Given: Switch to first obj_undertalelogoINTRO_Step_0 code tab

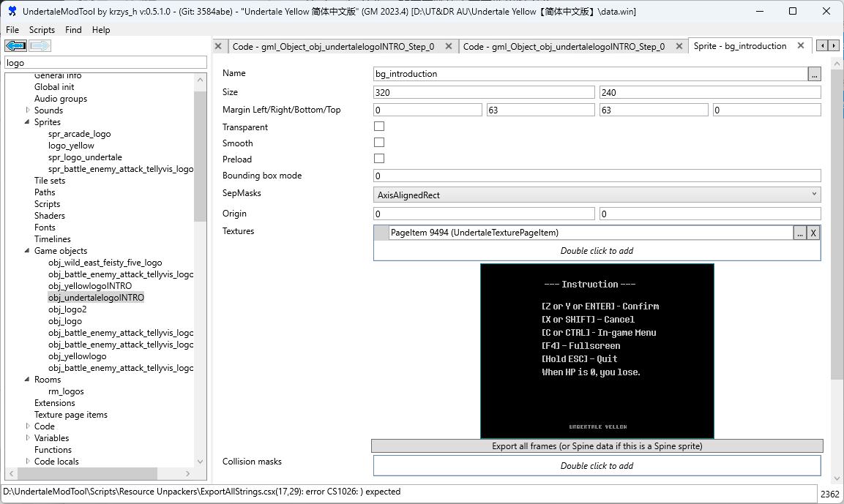Looking at the screenshot, I should (333, 46).
